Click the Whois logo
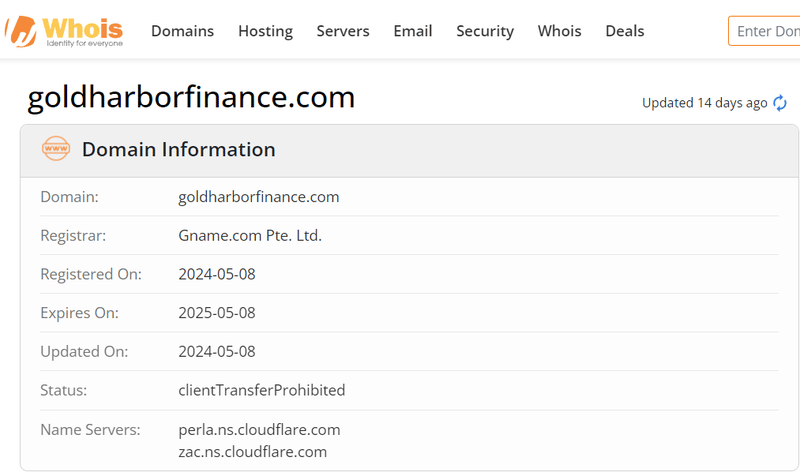 pos(67,31)
